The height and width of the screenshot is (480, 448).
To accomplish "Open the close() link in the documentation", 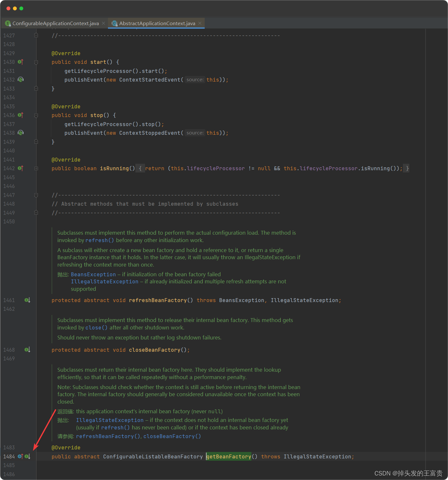I will (x=96, y=328).
